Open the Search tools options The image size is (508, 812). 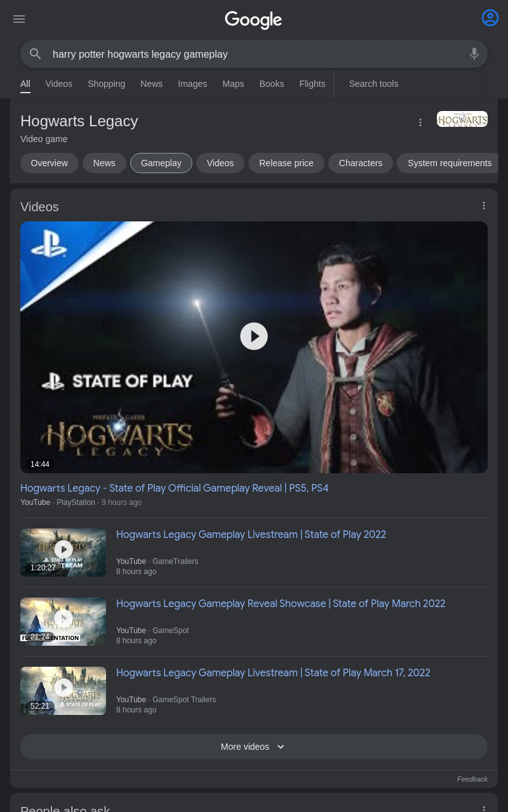pos(373,84)
